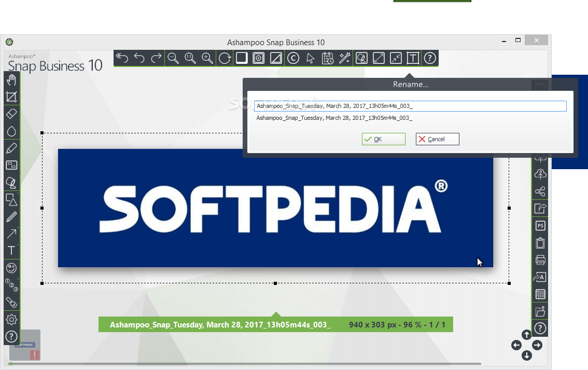This screenshot has width=588, height=370.
Task: Click the rename icon with letter A in right sidebar
Action: [x=540, y=277]
